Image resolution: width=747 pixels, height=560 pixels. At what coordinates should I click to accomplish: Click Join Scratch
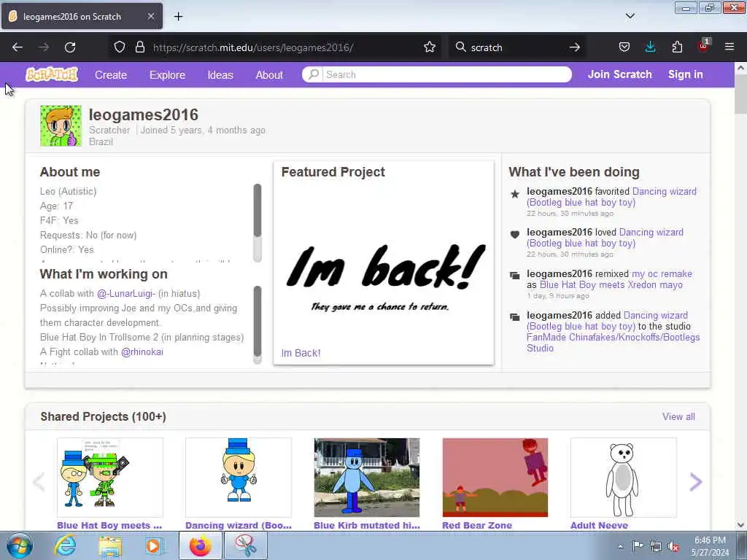pos(619,74)
